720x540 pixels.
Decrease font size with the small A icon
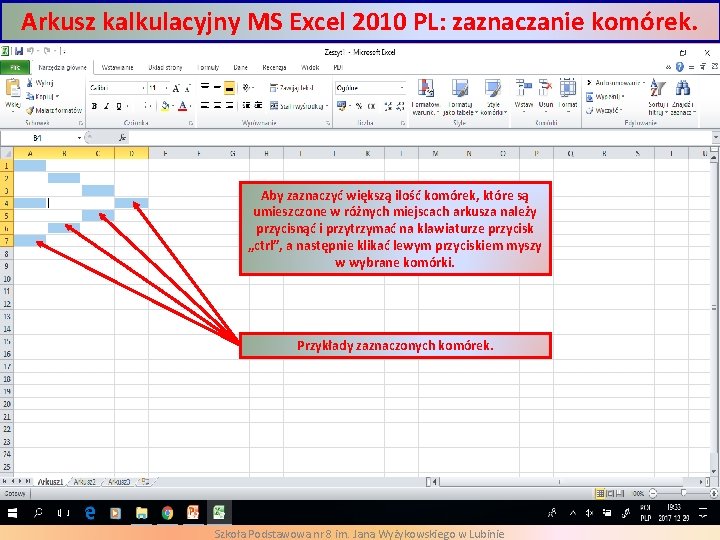(x=187, y=88)
